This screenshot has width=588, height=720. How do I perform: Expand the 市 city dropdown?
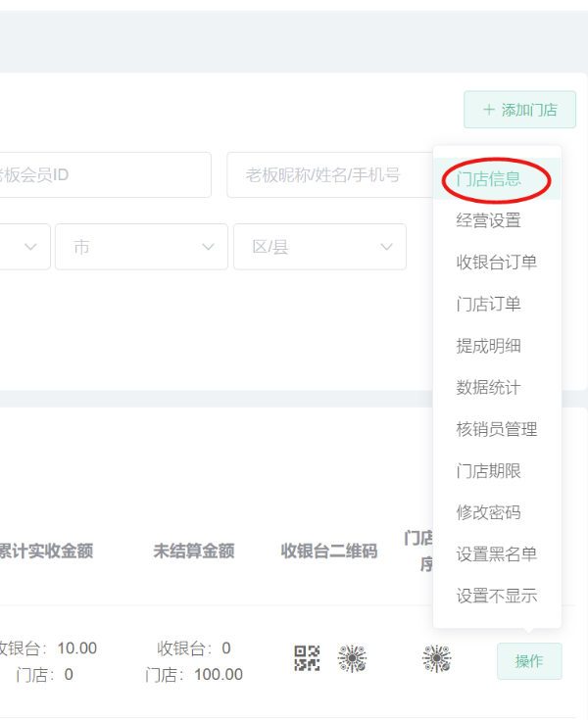tap(141, 247)
